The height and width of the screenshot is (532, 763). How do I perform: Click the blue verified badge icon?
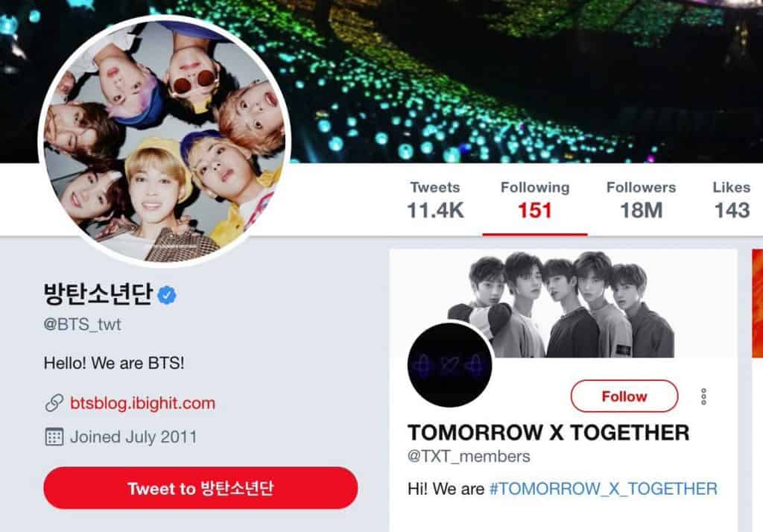click(x=167, y=295)
